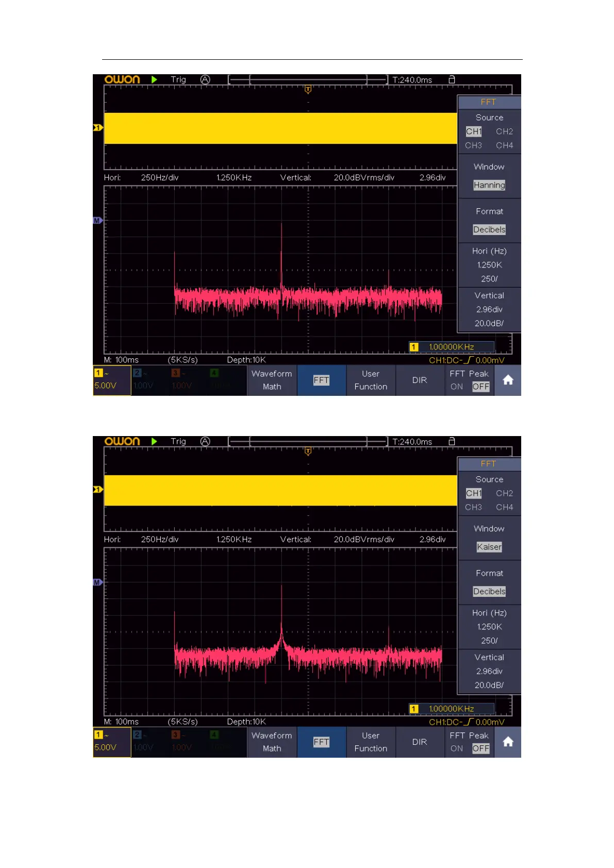
Task: Click purple M math marker on Kaiser screen
Action: coord(98,582)
